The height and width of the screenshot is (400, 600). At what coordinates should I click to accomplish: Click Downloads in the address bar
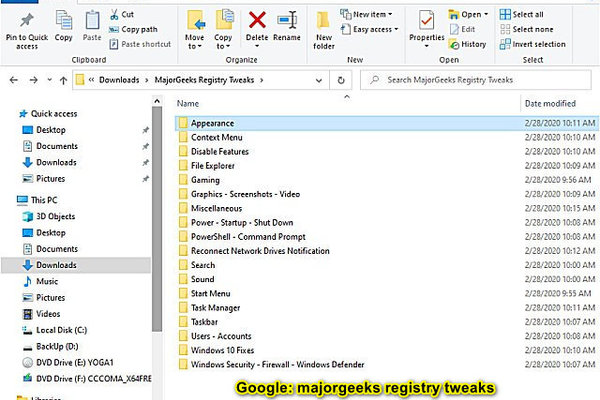[x=119, y=80]
